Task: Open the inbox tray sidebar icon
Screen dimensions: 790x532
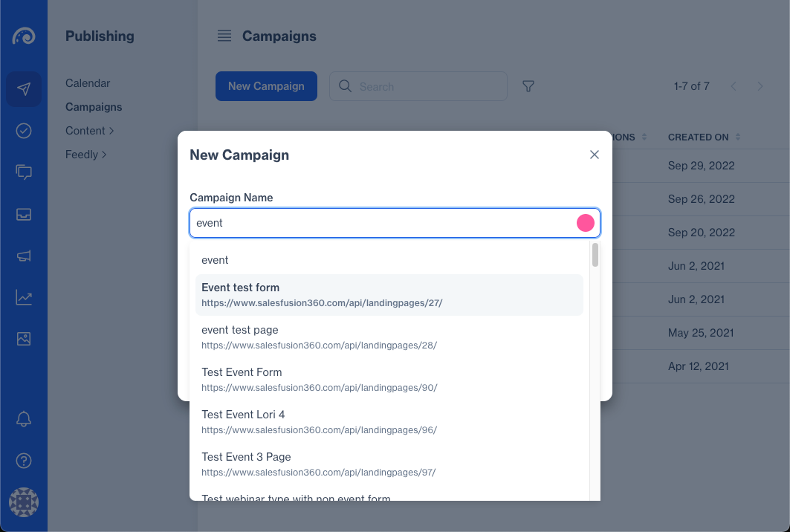Action: pyautogui.click(x=24, y=214)
